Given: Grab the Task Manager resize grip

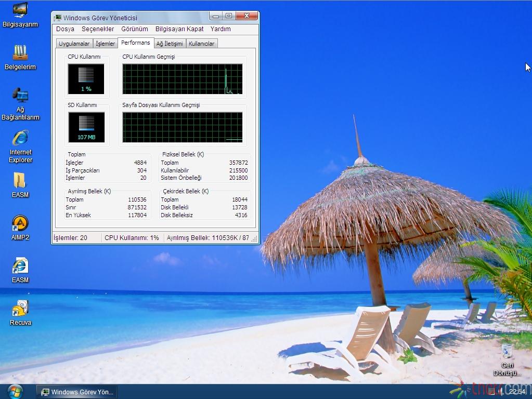Looking at the screenshot, I should point(254,238).
